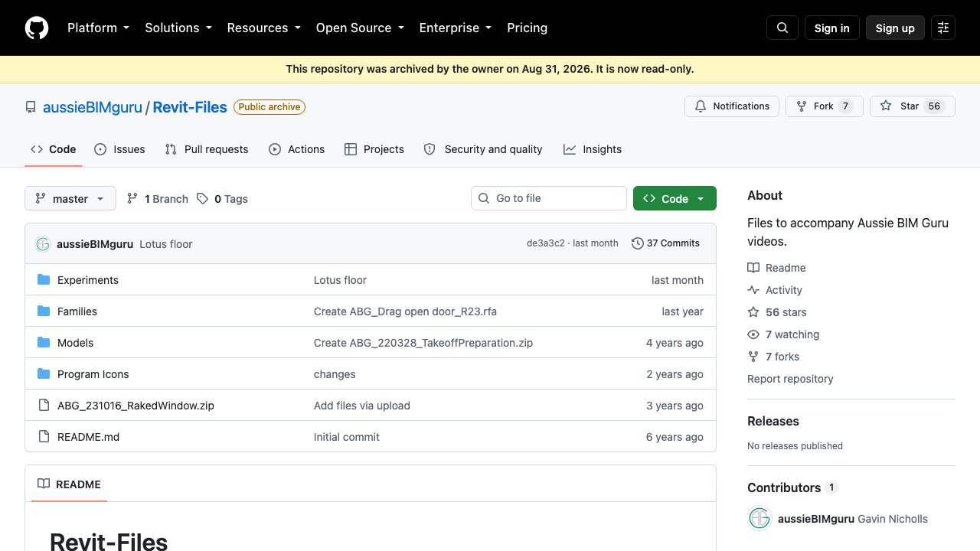
Task: Open the Releases section heading
Action: click(773, 421)
